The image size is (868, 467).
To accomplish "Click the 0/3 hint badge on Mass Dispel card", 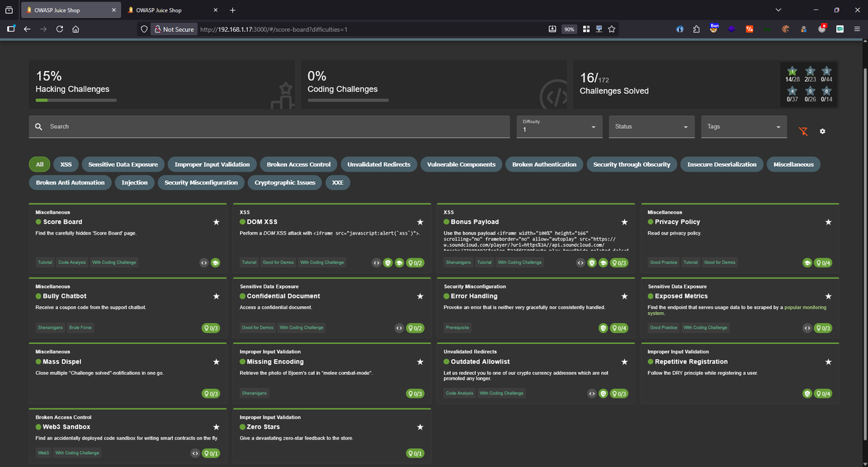I will (210, 394).
